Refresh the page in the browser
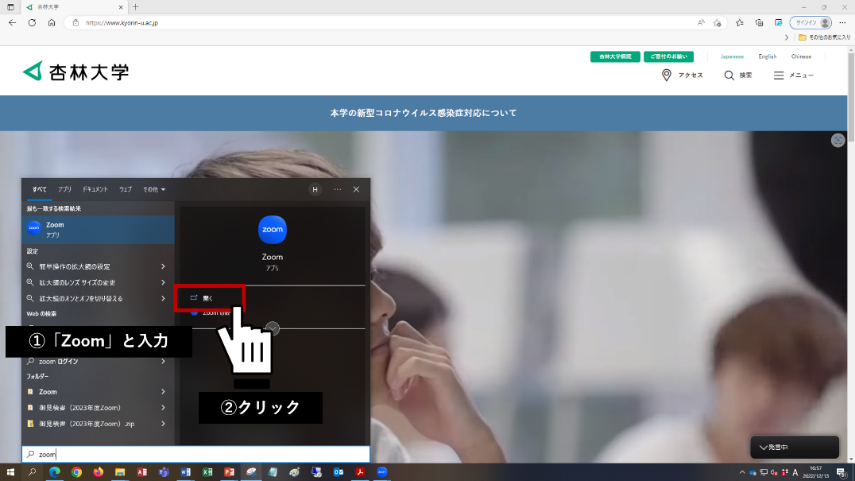The image size is (855, 481). (32, 22)
